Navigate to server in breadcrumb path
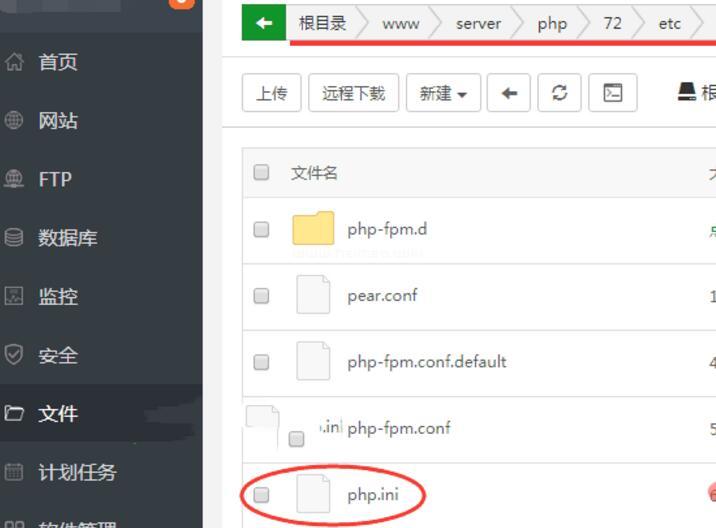 [478, 23]
